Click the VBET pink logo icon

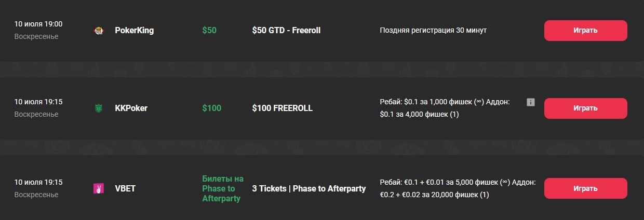coord(98,188)
